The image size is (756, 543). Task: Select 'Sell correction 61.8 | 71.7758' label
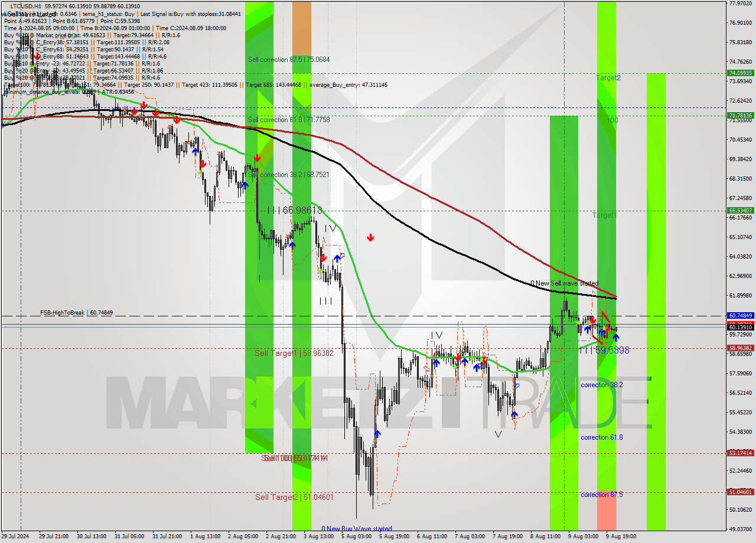click(289, 120)
